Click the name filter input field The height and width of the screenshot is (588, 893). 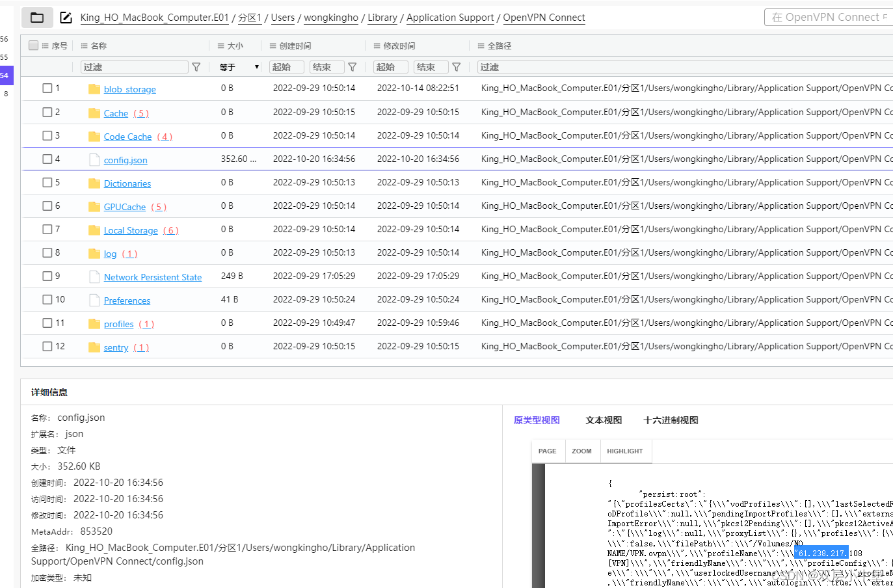[x=135, y=67]
